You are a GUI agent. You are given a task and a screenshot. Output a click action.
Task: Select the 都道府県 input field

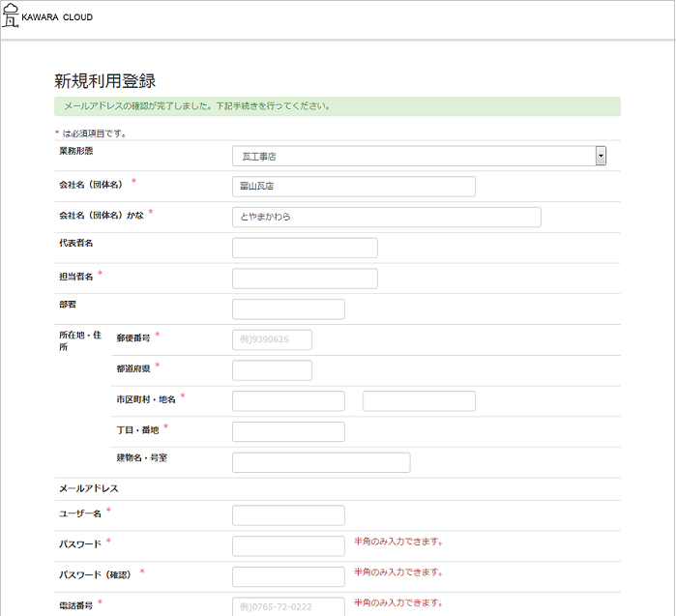click(272, 370)
